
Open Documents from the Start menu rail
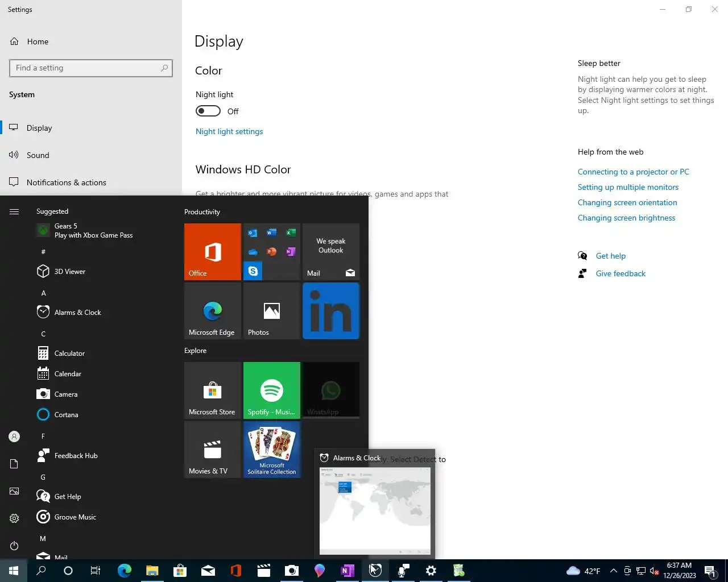[14, 464]
